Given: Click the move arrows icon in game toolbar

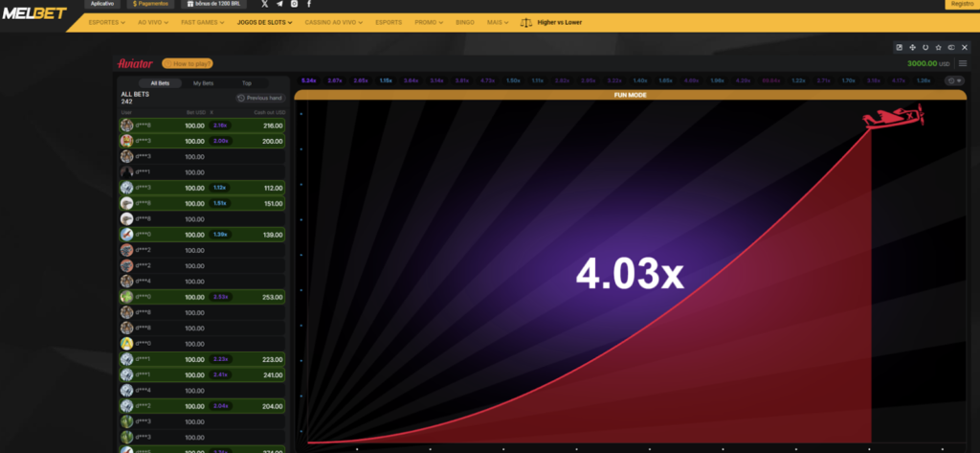Looking at the screenshot, I should 912,47.
